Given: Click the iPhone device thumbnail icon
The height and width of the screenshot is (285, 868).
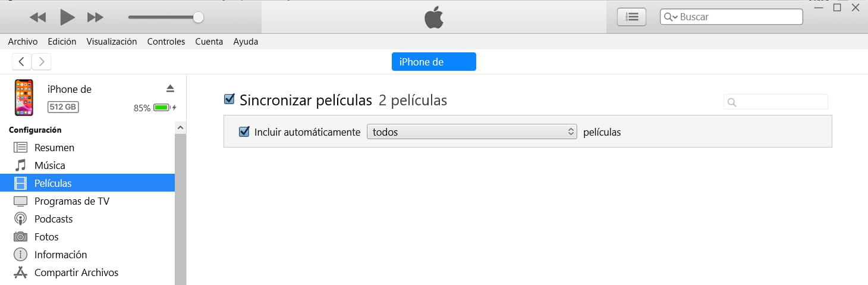Looking at the screenshot, I should pyautogui.click(x=24, y=98).
